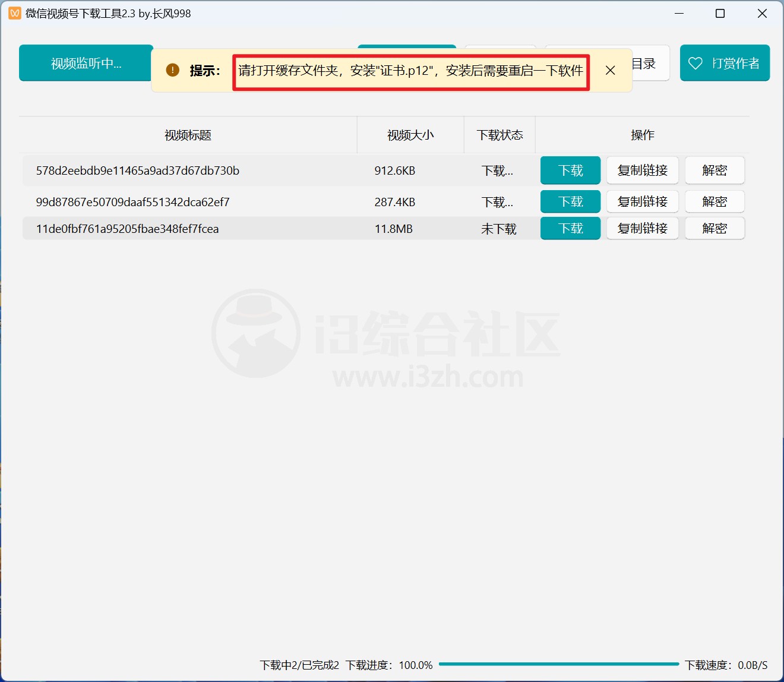Click the app logo in title bar
This screenshot has height=682, width=784.
[14, 13]
